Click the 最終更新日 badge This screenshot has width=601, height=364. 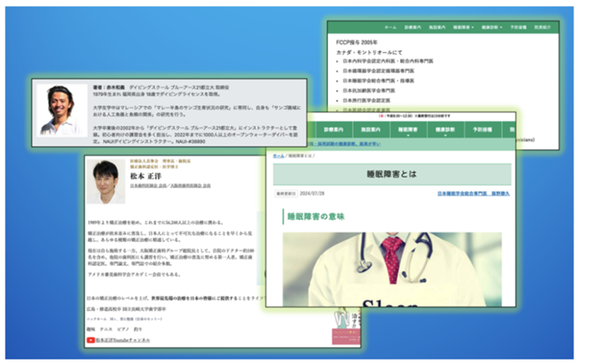286,193
